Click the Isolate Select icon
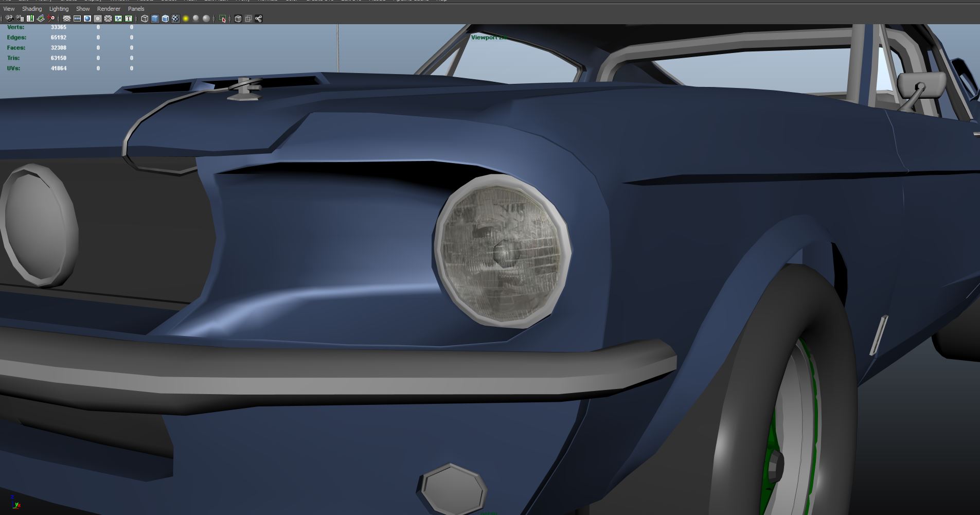The image size is (980, 515). pos(222,19)
